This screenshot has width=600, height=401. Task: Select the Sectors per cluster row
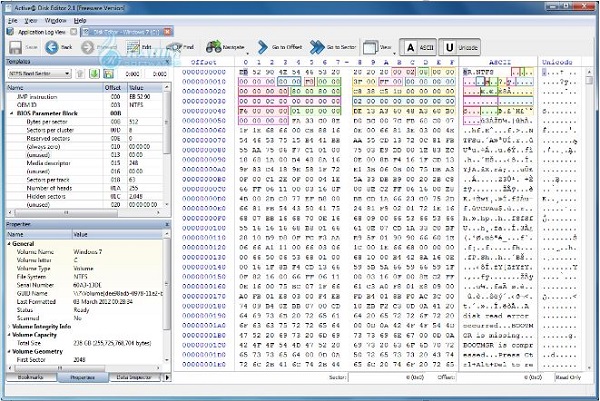pos(84,130)
